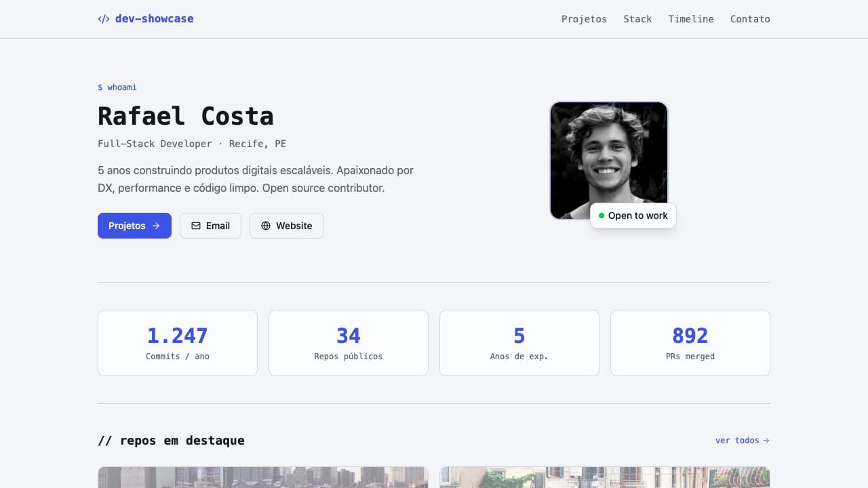Image resolution: width=868 pixels, height=488 pixels.
Task: Click the 5 Anos de exp. card
Action: 519,343
